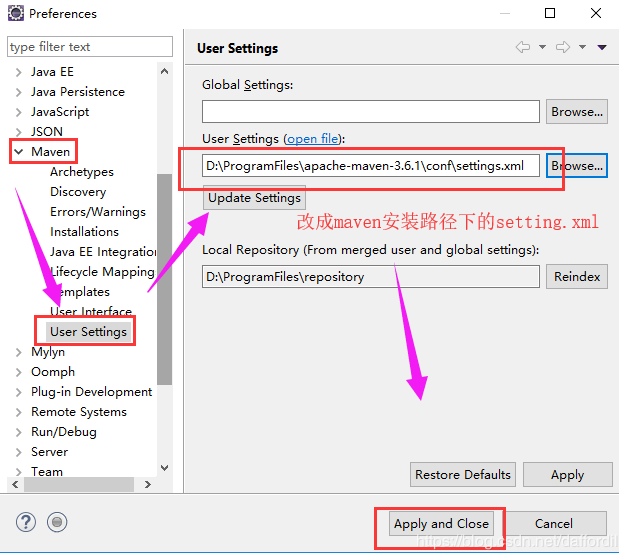Image resolution: width=619 pixels, height=554 pixels.
Task: Collapse the Maven tree node
Action: 19,152
